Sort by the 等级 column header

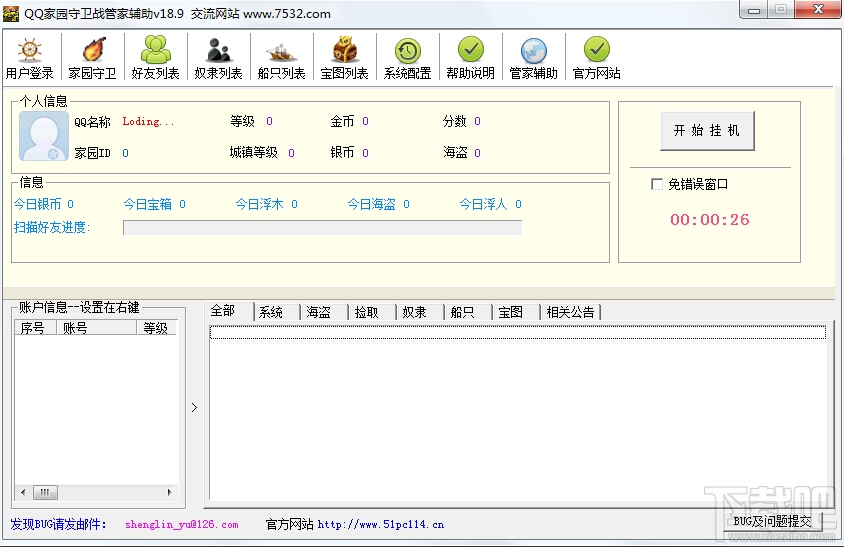coord(156,327)
